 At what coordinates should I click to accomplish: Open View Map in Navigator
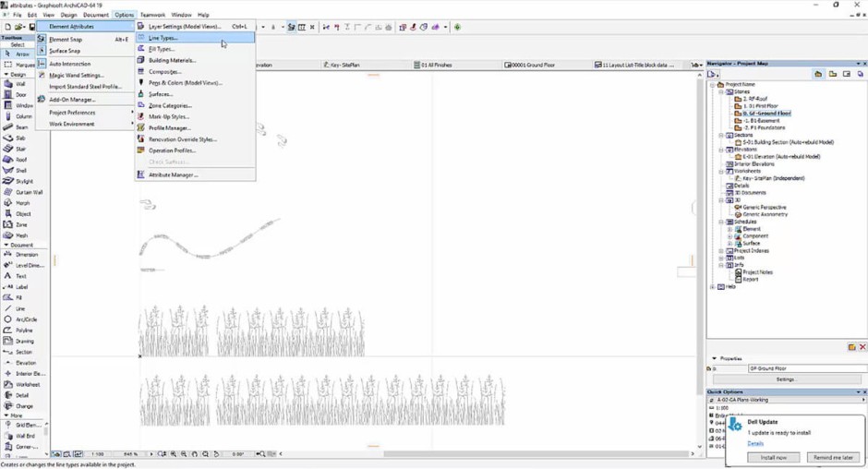click(833, 74)
